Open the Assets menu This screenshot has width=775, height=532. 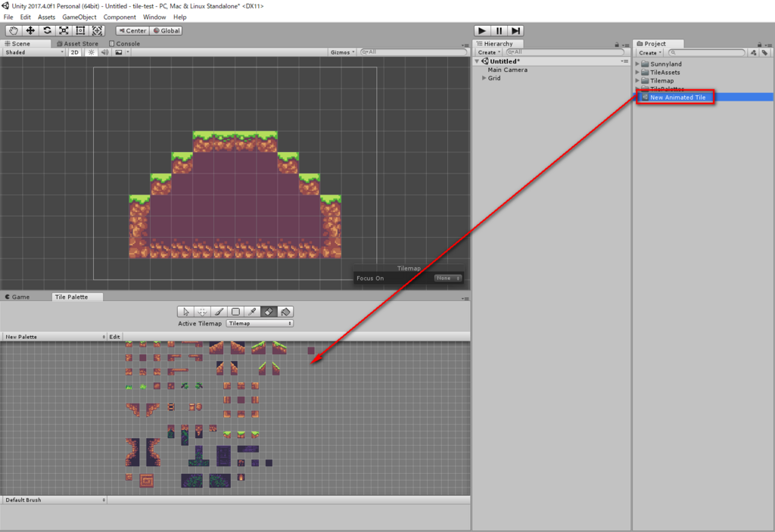pos(46,17)
